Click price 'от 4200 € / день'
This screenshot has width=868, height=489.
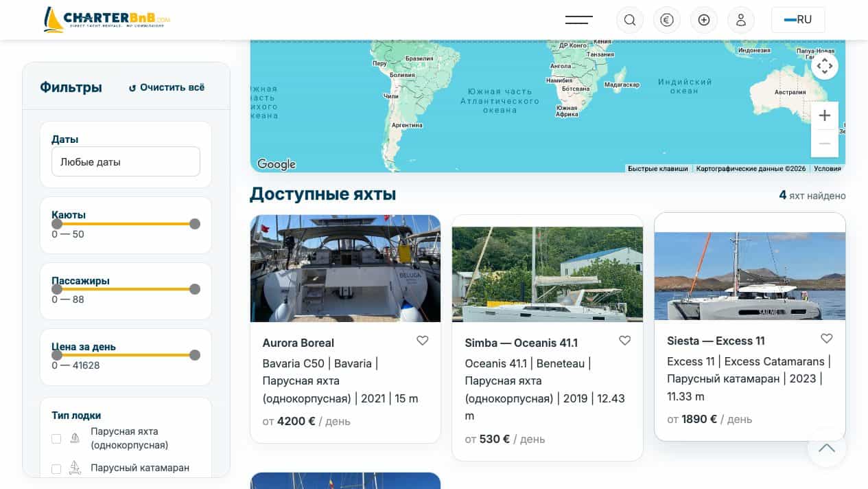point(307,421)
